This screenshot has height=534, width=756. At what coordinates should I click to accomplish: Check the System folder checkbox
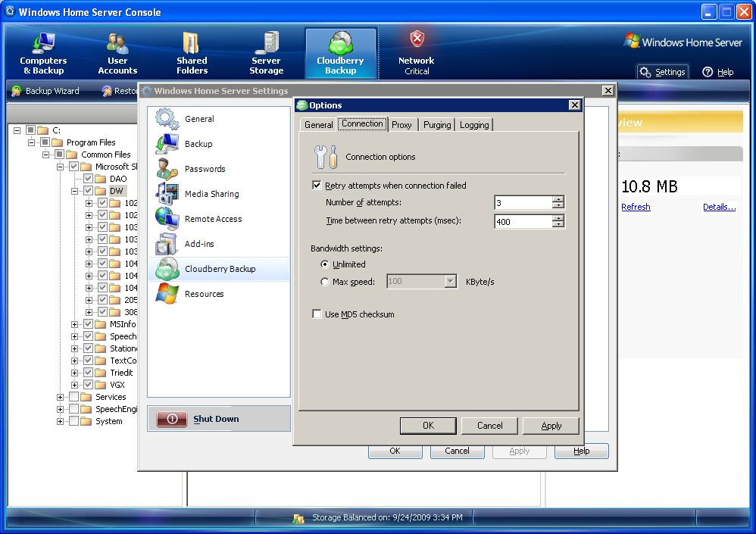[73, 421]
